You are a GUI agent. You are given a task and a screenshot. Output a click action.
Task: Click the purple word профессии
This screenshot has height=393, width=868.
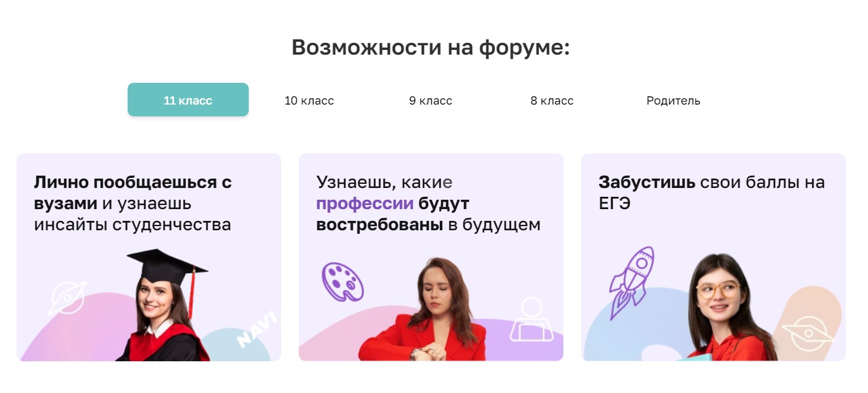point(365,204)
